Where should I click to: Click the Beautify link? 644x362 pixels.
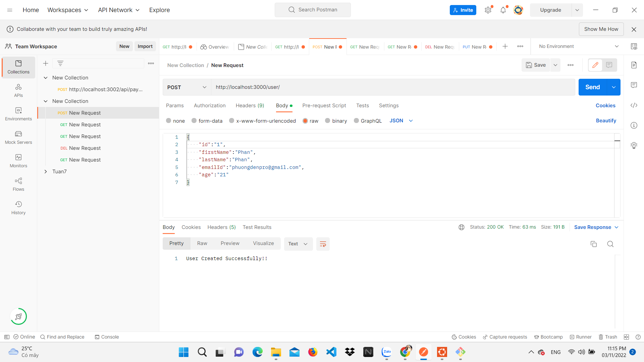(606, 121)
